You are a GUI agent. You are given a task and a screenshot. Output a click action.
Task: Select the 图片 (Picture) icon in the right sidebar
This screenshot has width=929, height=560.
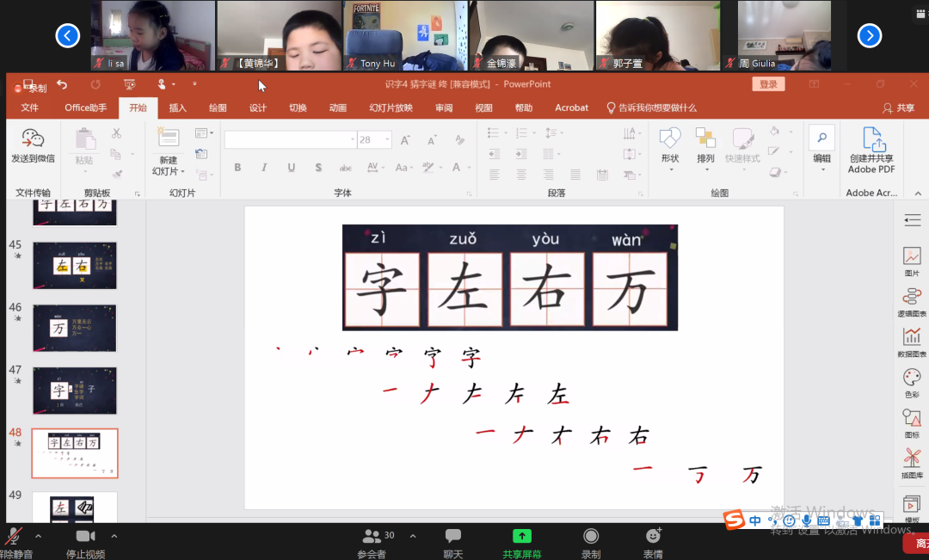tap(912, 256)
